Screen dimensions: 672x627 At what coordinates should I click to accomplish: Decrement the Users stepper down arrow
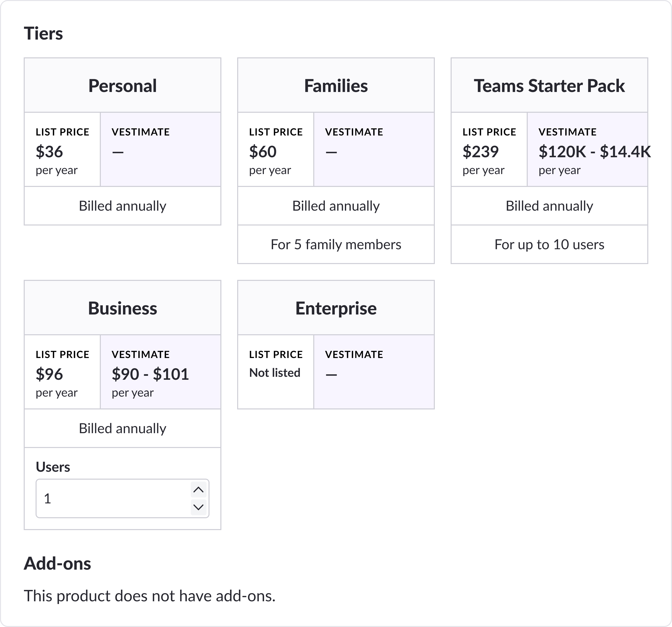point(198,507)
